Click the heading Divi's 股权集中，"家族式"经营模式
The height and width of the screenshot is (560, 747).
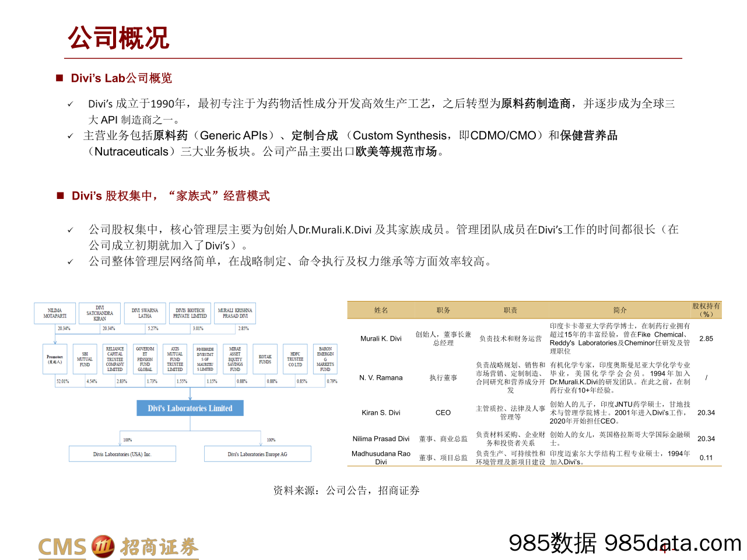[x=170, y=196]
